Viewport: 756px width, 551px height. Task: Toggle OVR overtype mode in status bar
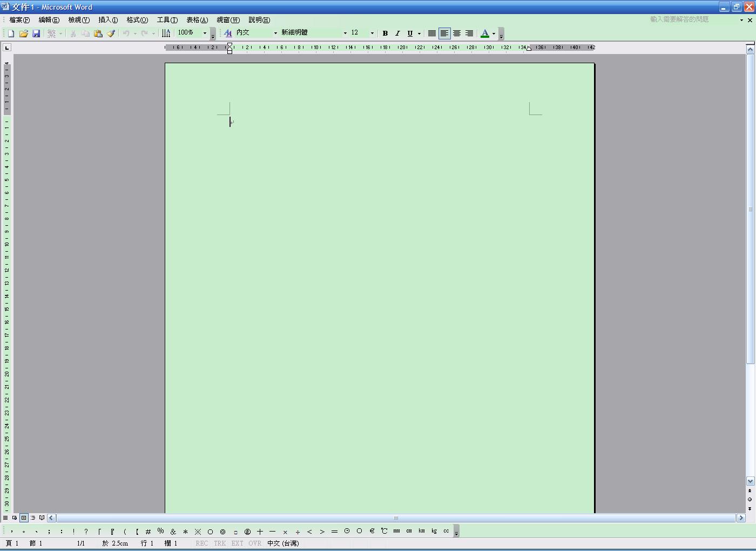click(x=255, y=543)
